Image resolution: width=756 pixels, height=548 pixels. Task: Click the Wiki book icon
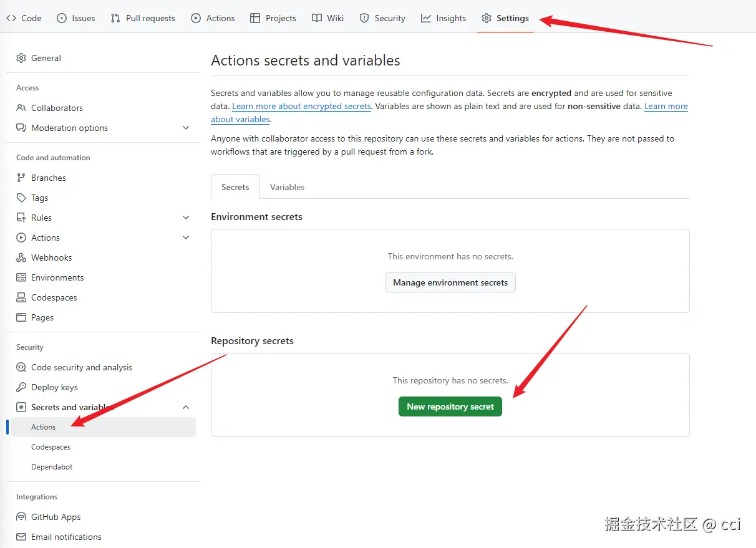(317, 18)
